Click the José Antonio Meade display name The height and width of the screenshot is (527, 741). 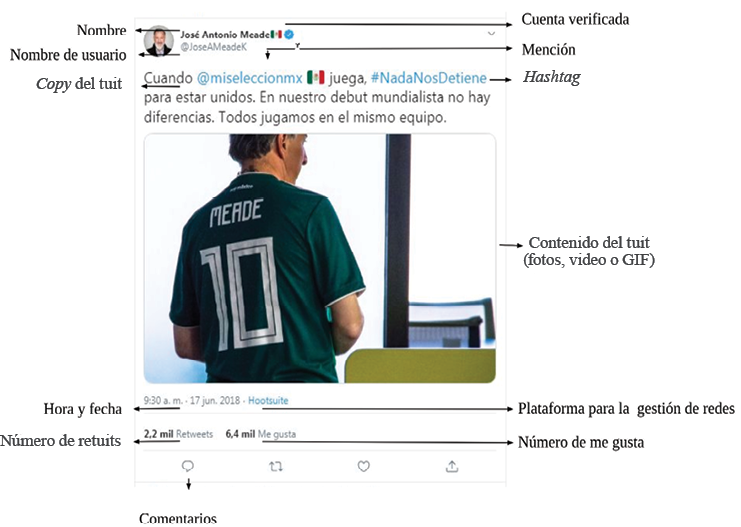click(225, 35)
